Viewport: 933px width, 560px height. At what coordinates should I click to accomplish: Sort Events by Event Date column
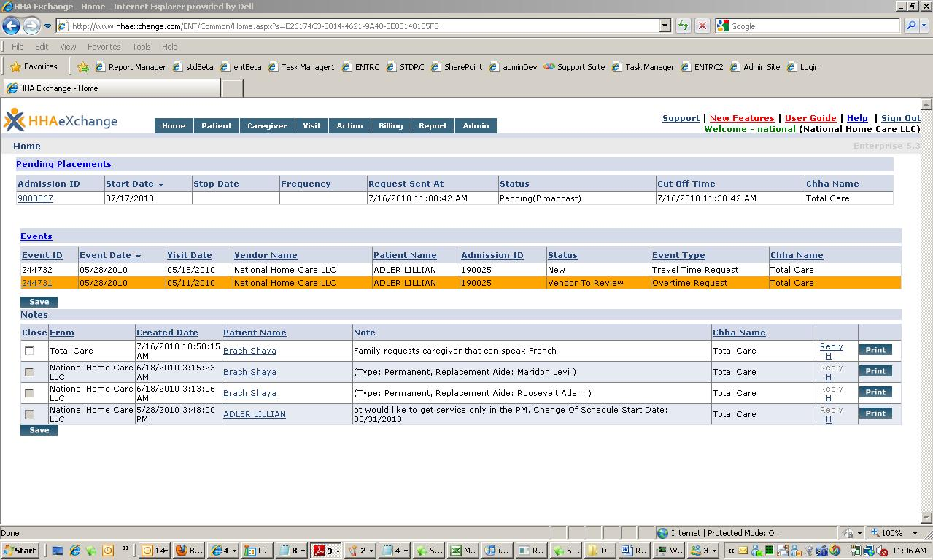(110, 255)
